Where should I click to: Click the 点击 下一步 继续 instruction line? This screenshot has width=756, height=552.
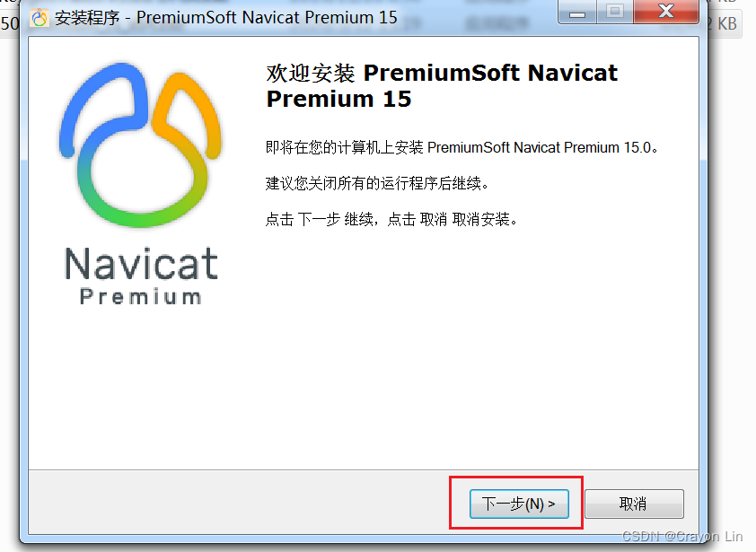click(x=391, y=219)
